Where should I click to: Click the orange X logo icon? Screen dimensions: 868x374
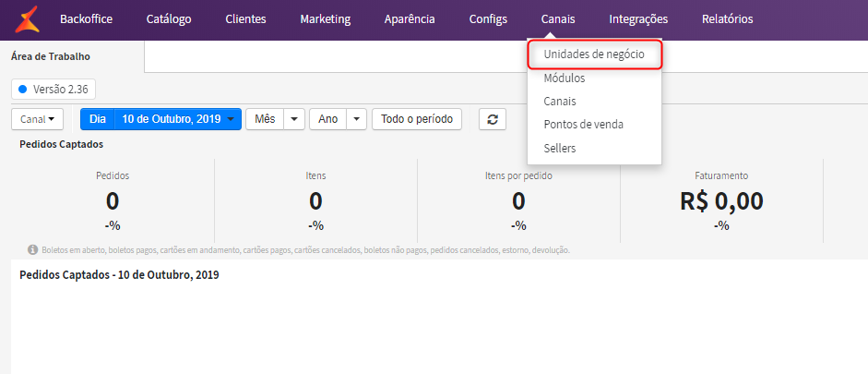pos(27,19)
